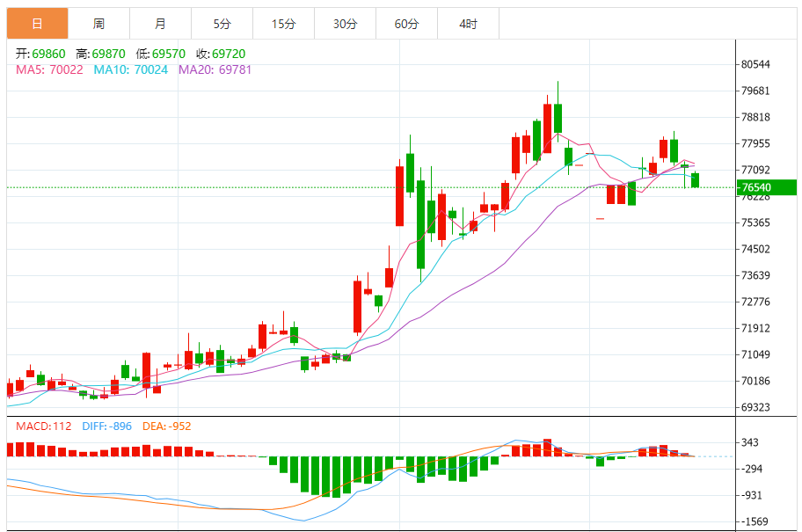This screenshot has width=802, height=532.
Task: Select the 日 daily chart tab
Action: click(37, 24)
